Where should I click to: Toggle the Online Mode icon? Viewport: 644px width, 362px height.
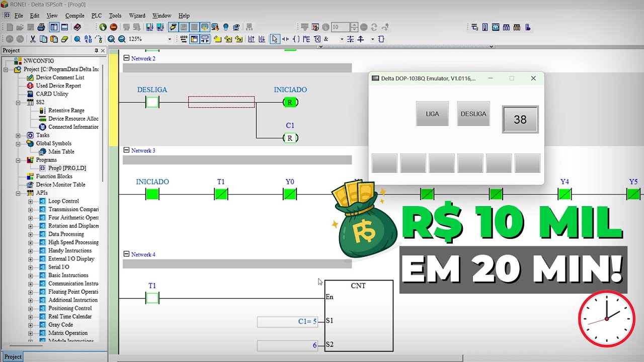[x=173, y=27]
